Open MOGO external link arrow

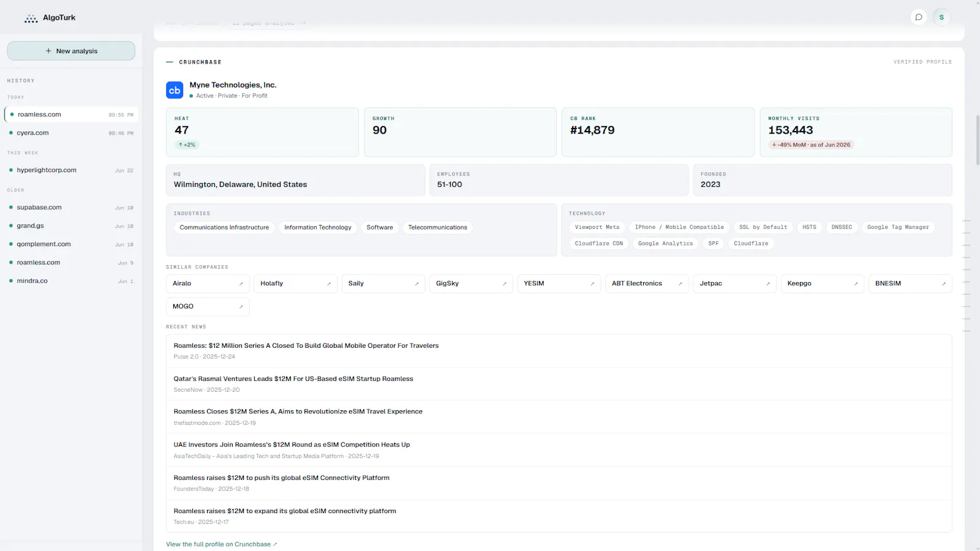click(241, 307)
